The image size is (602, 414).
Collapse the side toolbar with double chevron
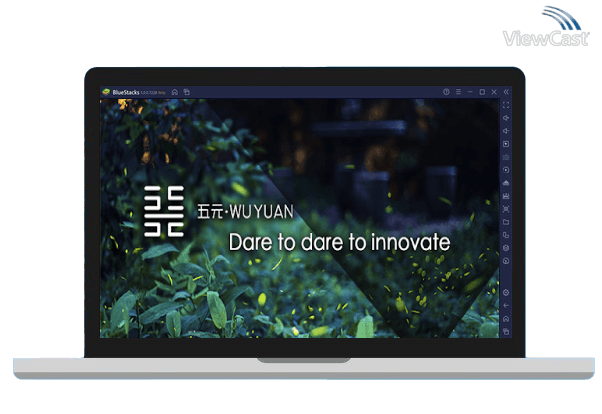pos(506,92)
